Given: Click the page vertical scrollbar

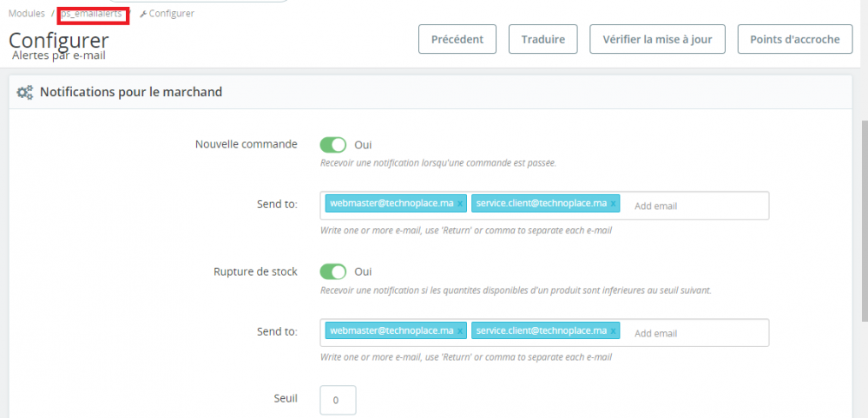Looking at the screenshot, I should point(865,221).
